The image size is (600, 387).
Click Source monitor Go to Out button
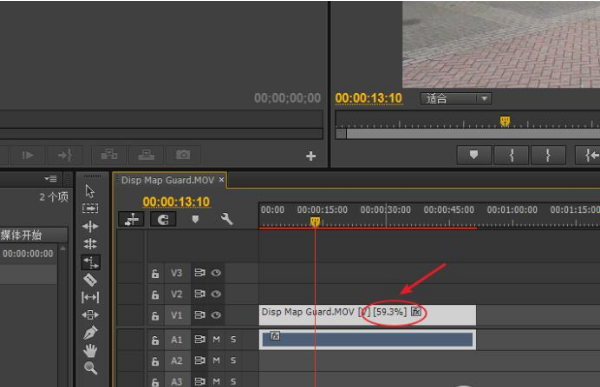64,155
